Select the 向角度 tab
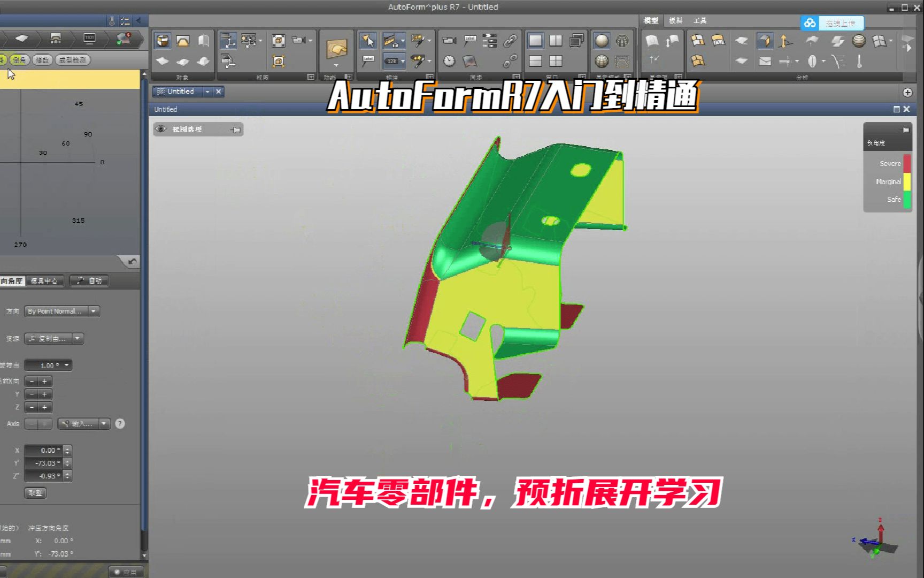 (12, 281)
